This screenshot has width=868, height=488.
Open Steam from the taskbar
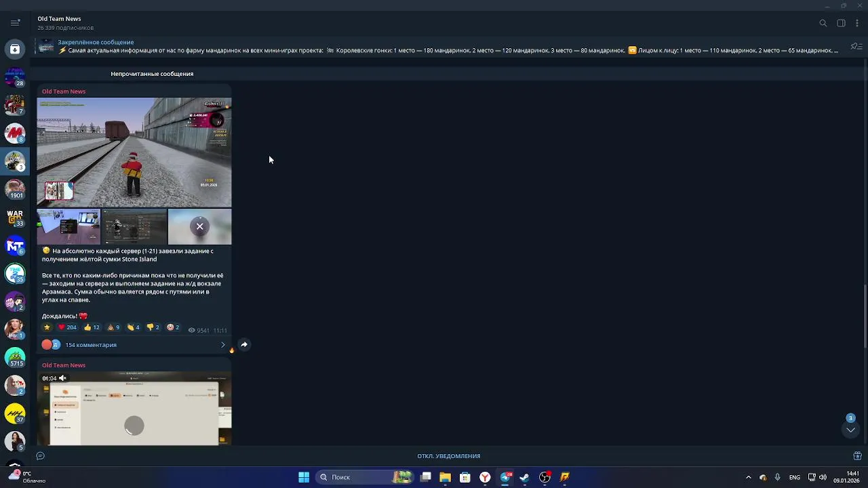click(x=524, y=477)
